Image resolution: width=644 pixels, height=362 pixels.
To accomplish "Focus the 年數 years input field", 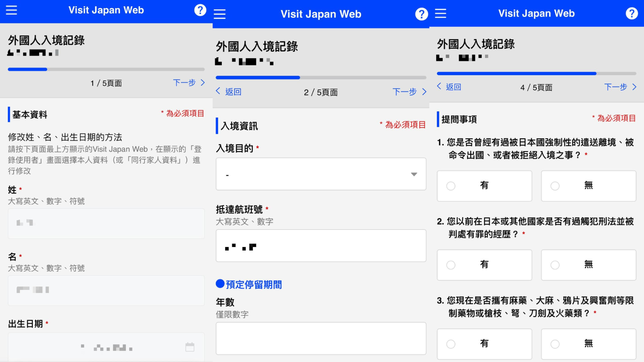I will point(321,339).
